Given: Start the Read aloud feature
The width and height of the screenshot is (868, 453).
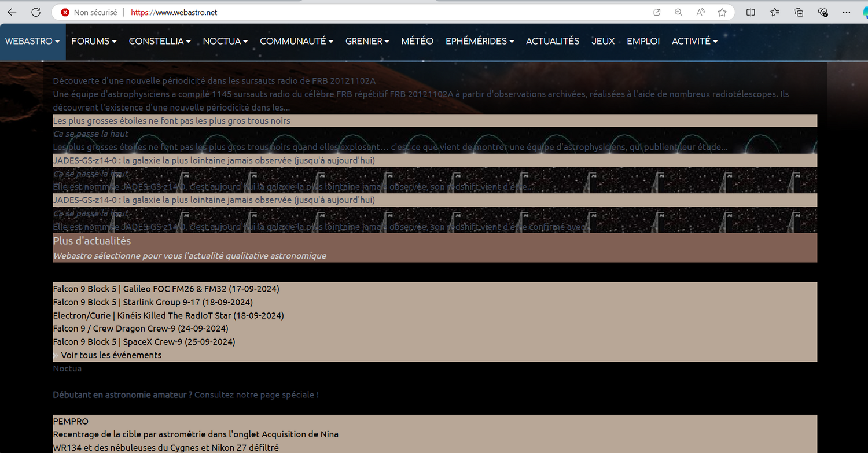Looking at the screenshot, I should (701, 12).
